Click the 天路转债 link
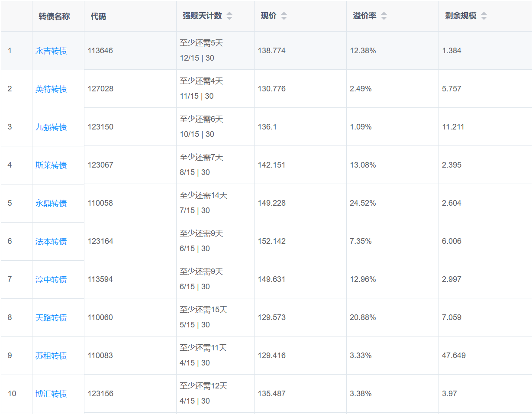This screenshot has height=414, width=532. 51,318
